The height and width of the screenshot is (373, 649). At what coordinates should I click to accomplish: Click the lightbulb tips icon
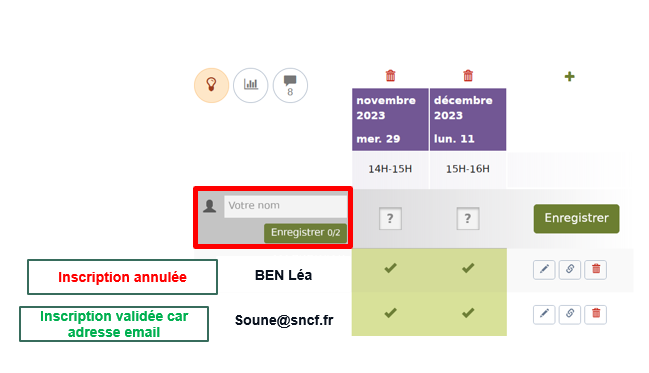click(212, 85)
